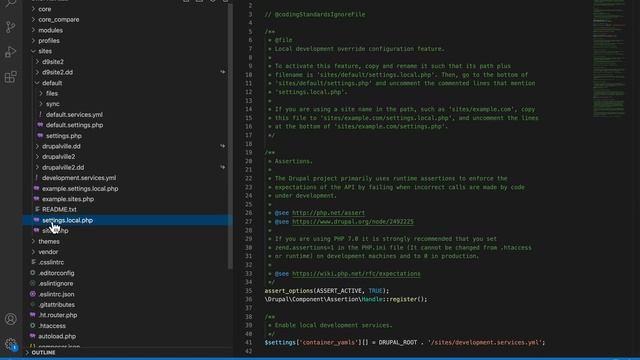Viewport: 640px width, 360px height.
Task: Expand the drupalville2.dd folder
Action: (x=37, y=167)
